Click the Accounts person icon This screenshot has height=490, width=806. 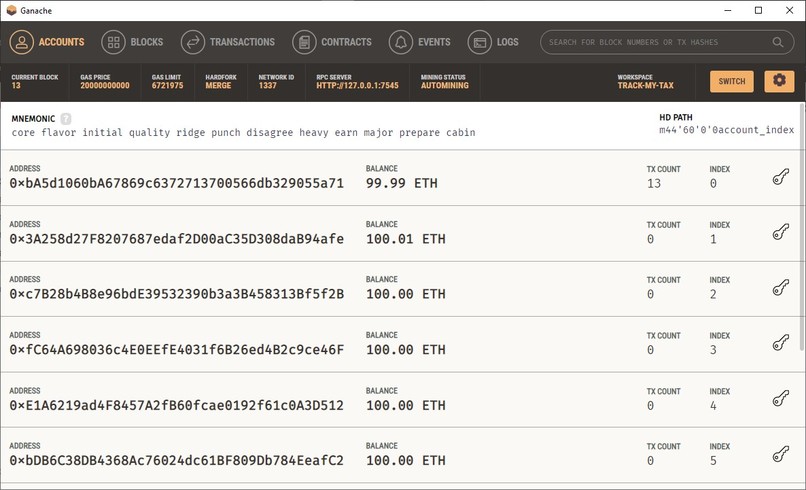pyautogui.click(x=22, y=42)
